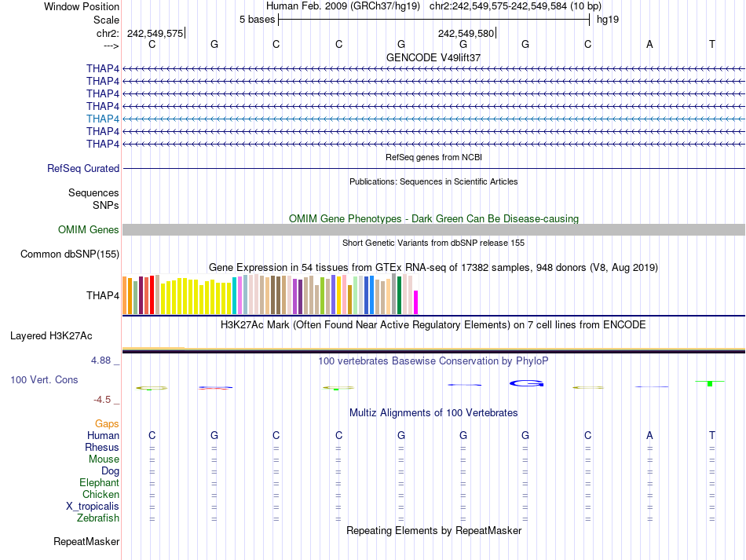Screen dimensions: 746x560
Task: Click the chr2:242,549,575-242,549,584 (10 bp) range text
Action: click(516, 6)
